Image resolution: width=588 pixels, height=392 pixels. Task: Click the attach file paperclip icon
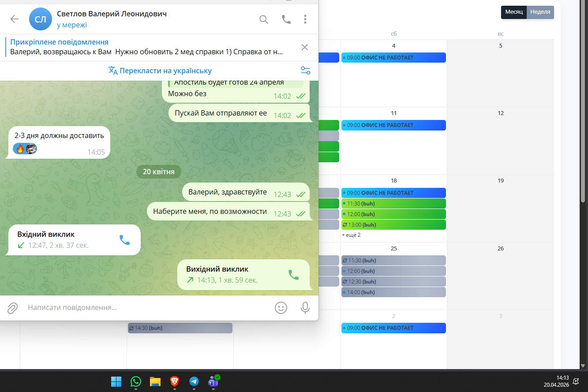[x=12, y=308]
